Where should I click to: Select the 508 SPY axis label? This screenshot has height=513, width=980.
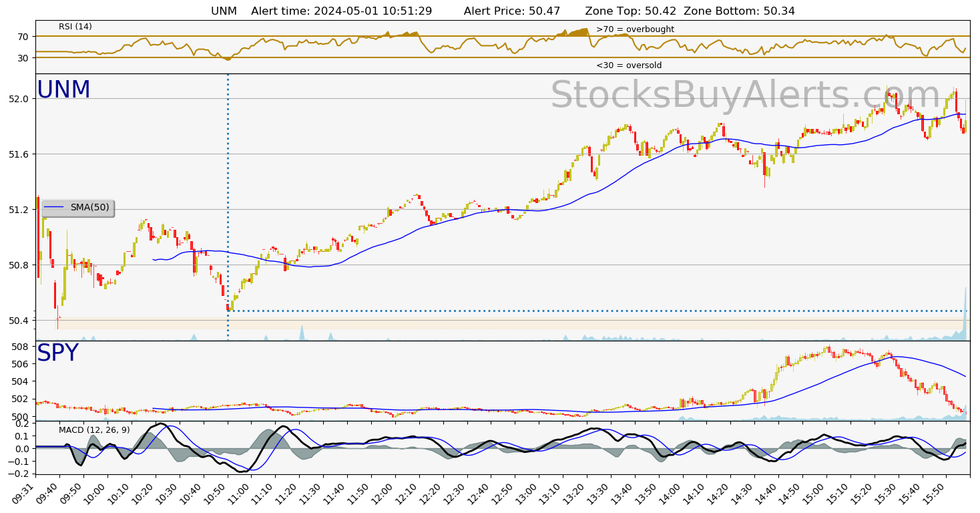pyautogui.click(x=21, y=347)
